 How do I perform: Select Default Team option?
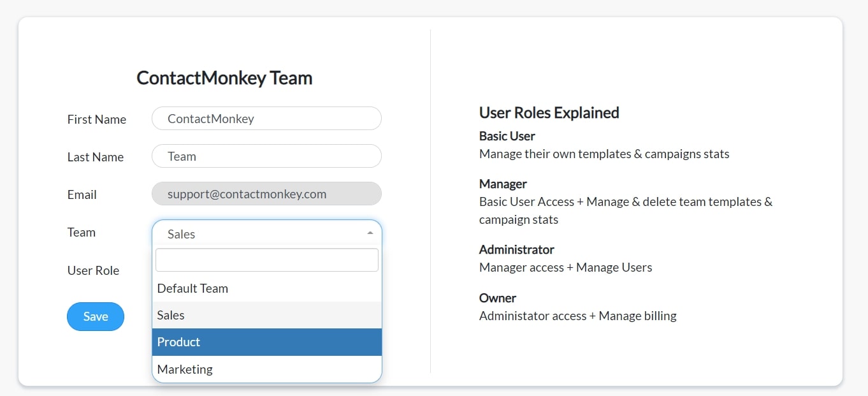(266, 288)
